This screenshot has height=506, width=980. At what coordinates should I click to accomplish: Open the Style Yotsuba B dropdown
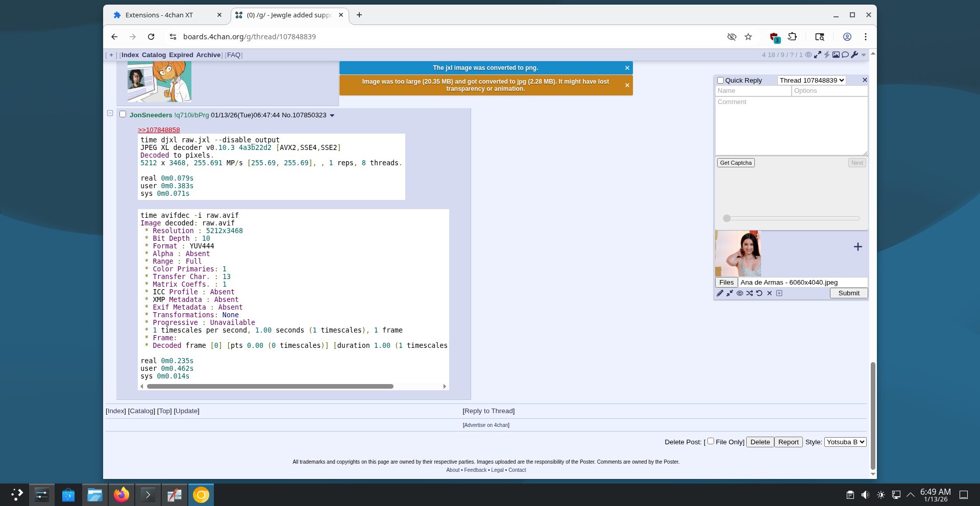(845, 442)
